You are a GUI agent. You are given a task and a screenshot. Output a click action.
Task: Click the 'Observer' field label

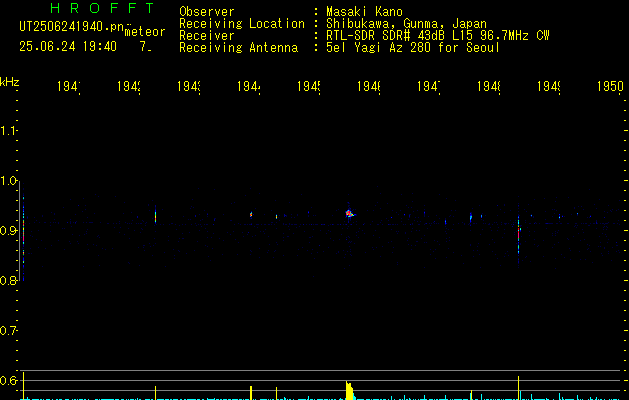pyautogui.click(x=207, y=12)
